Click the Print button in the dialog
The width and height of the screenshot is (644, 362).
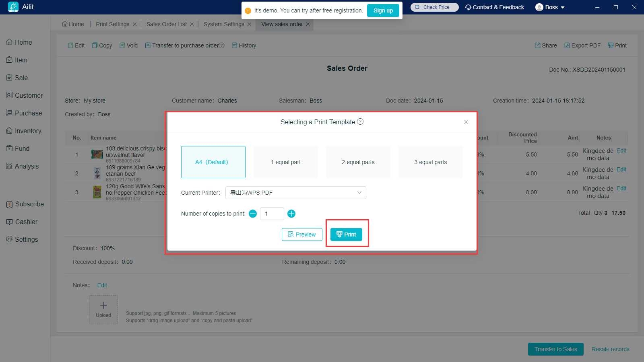tap(346, 234)
